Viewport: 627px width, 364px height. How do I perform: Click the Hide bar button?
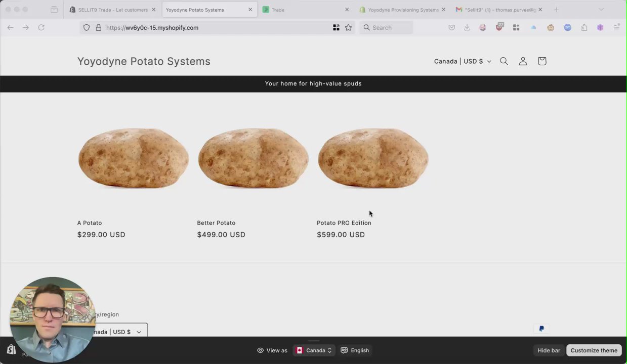click(x=549, y=350)
